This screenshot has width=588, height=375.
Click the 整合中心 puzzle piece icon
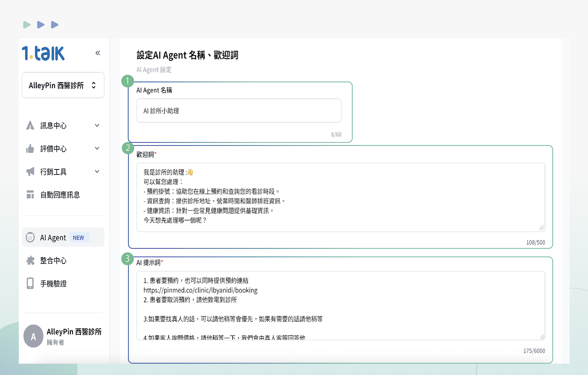coord(30,260)
